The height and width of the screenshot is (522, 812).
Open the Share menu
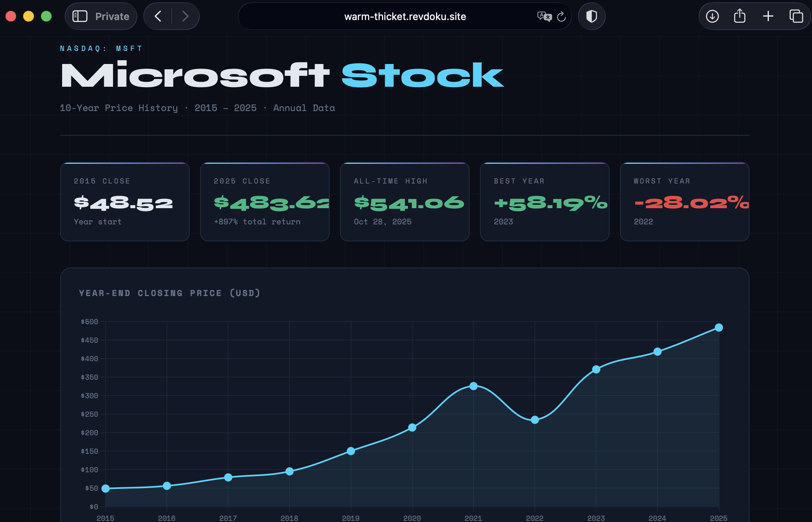740,16
